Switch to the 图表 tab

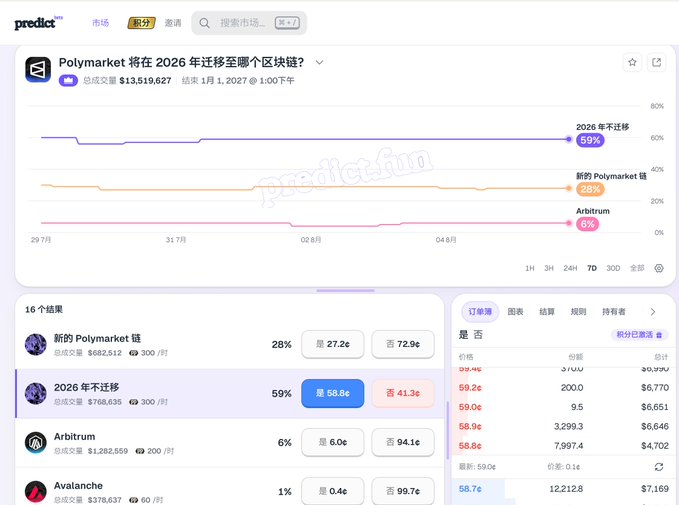pyautogui.click(x=515, y=312)
